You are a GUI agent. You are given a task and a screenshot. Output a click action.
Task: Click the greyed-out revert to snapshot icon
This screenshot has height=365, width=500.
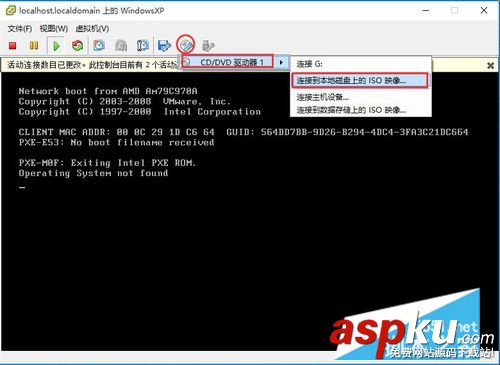(121, 45)
